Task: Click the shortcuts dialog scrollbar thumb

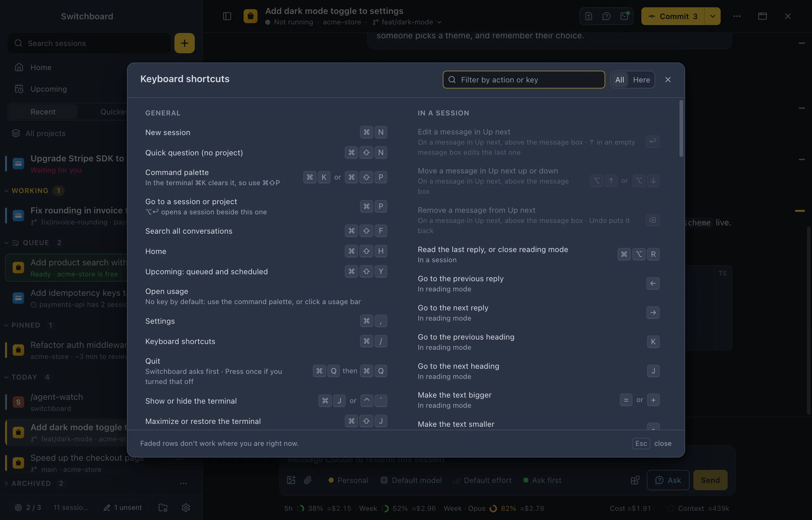Action: (681, 128)
